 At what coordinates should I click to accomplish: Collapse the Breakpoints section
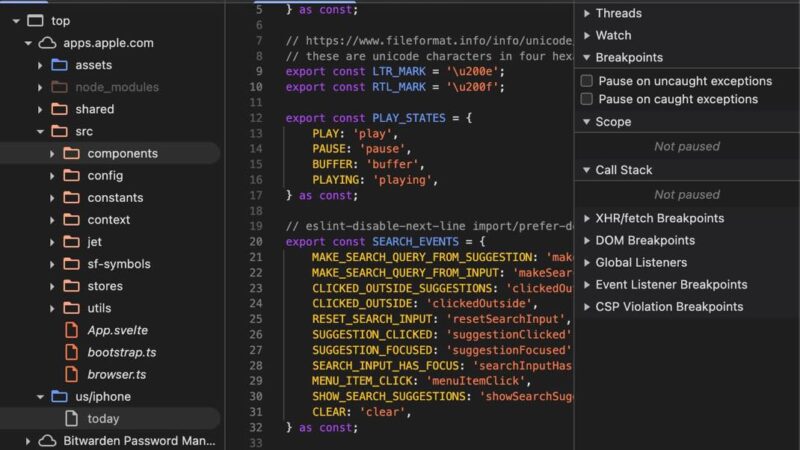(587, 57)
